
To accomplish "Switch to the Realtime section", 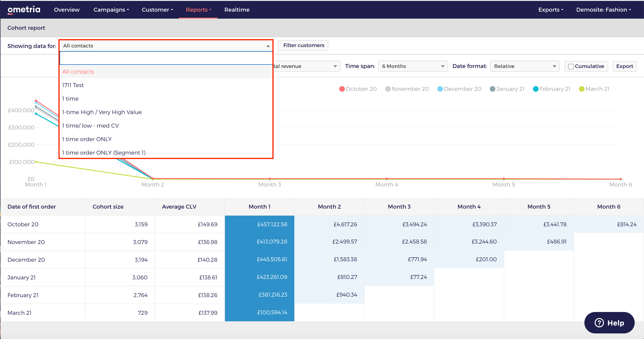I will click(237, 10).
